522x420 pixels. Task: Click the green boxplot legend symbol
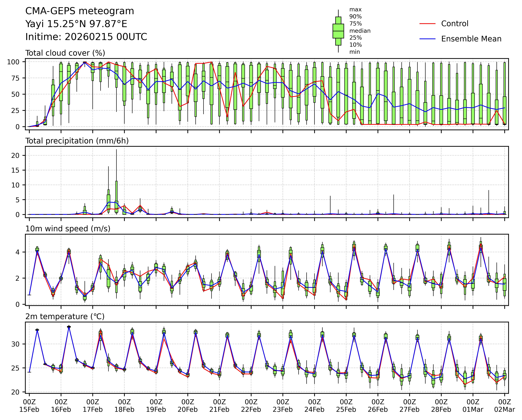(338, 31)
